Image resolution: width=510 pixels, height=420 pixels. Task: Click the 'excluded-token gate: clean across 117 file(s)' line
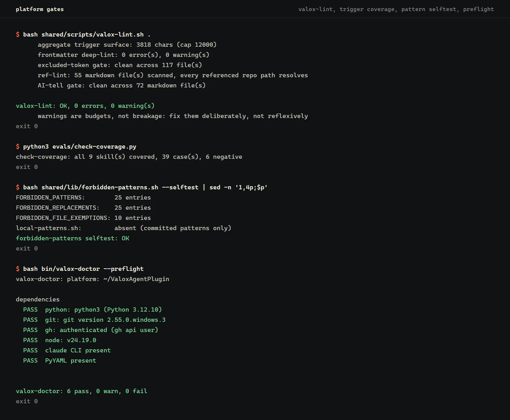tap(120, 65)
